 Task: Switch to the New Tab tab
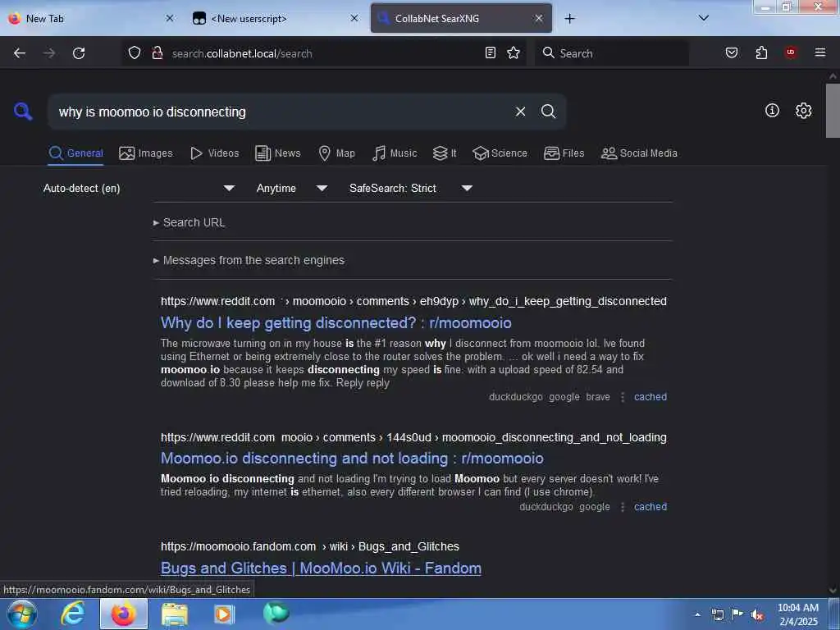coord(91,19)
